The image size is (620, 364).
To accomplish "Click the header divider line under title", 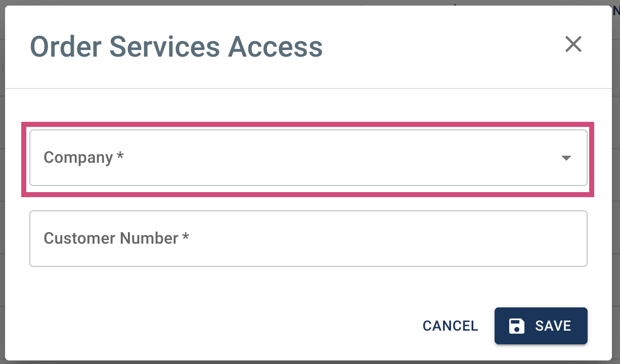I will pyautogui.click(x=308, y=88).
